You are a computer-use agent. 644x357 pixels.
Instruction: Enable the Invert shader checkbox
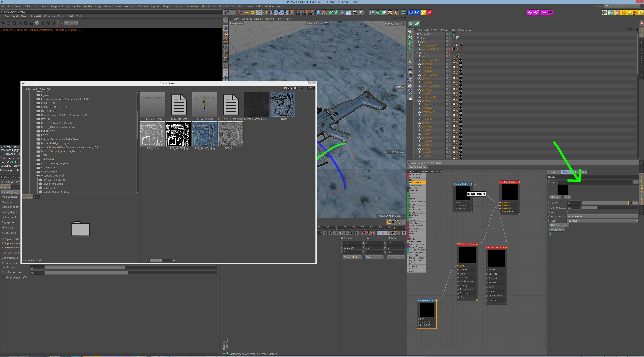567,212
